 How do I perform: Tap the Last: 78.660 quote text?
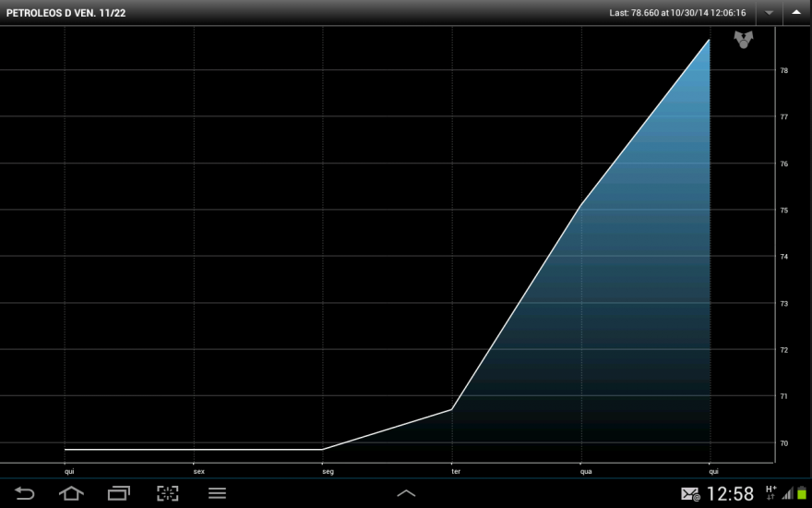[x=677, y=13]
